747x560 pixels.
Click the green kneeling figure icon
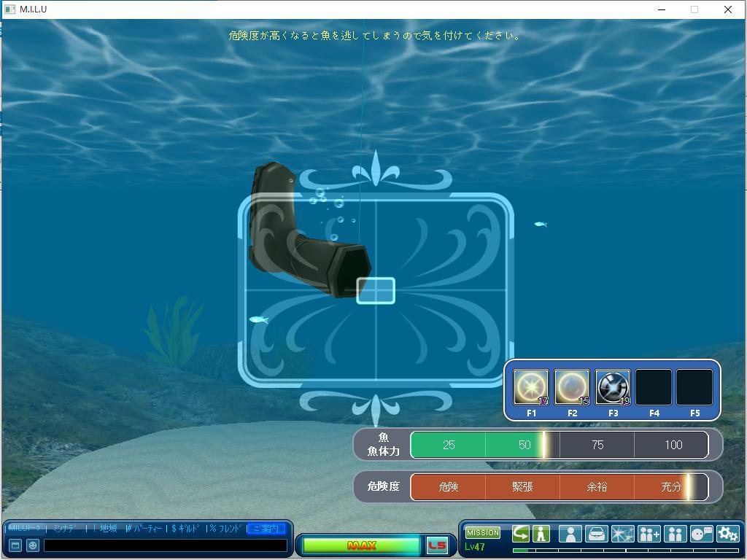pyautogui.click(x=541, y=534)
